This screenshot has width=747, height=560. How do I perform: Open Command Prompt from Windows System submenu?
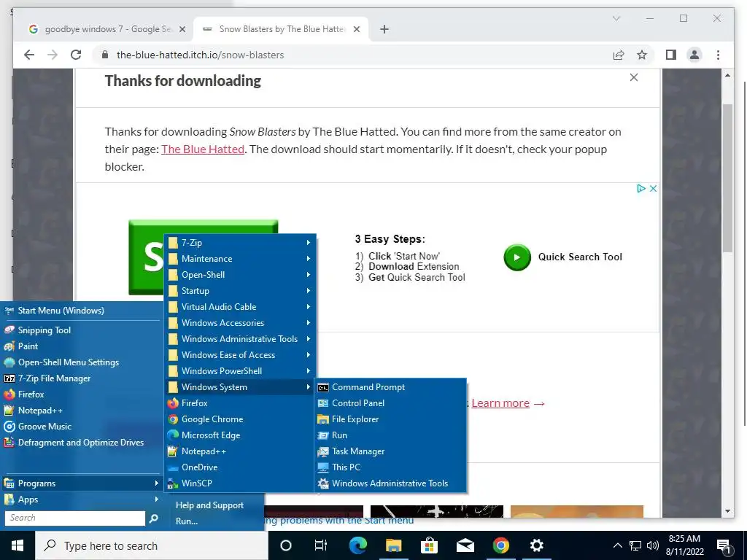click(391, 387)
